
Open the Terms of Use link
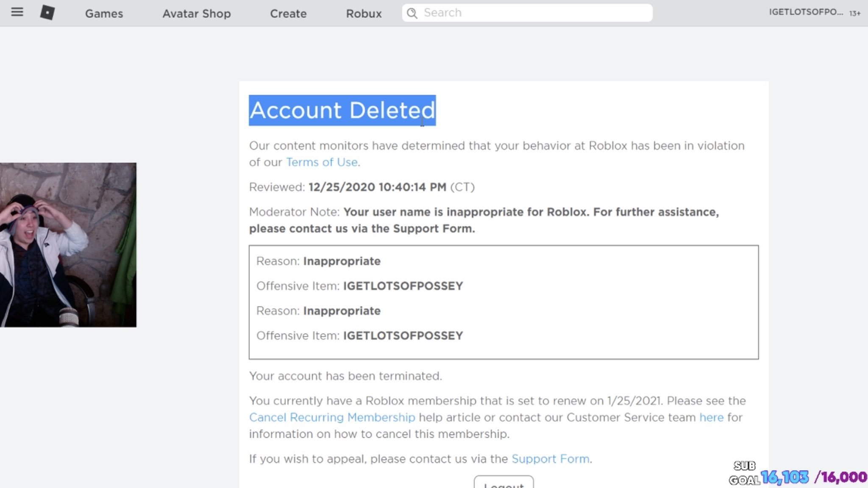pyautogui.click(x=322, y=162)
